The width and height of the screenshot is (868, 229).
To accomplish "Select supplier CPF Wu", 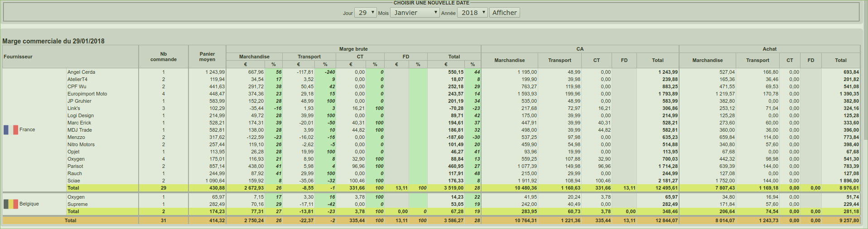I will (77, 86).
